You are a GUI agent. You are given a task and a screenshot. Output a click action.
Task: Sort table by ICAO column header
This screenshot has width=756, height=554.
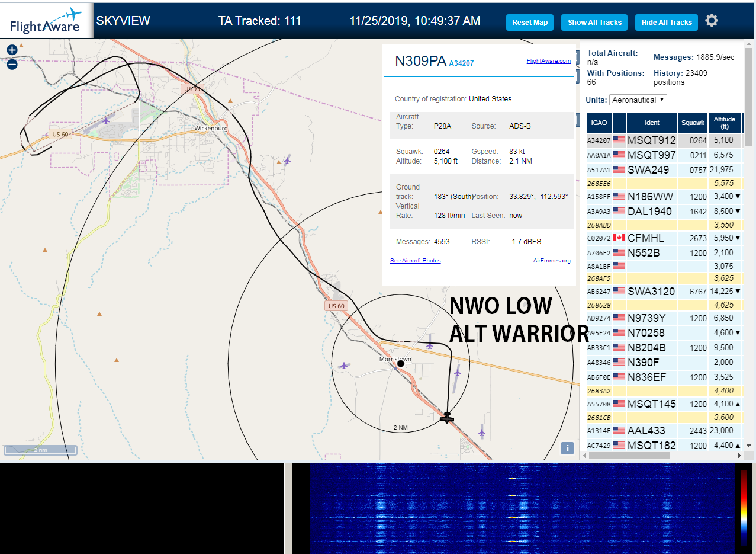click(599, 123)
